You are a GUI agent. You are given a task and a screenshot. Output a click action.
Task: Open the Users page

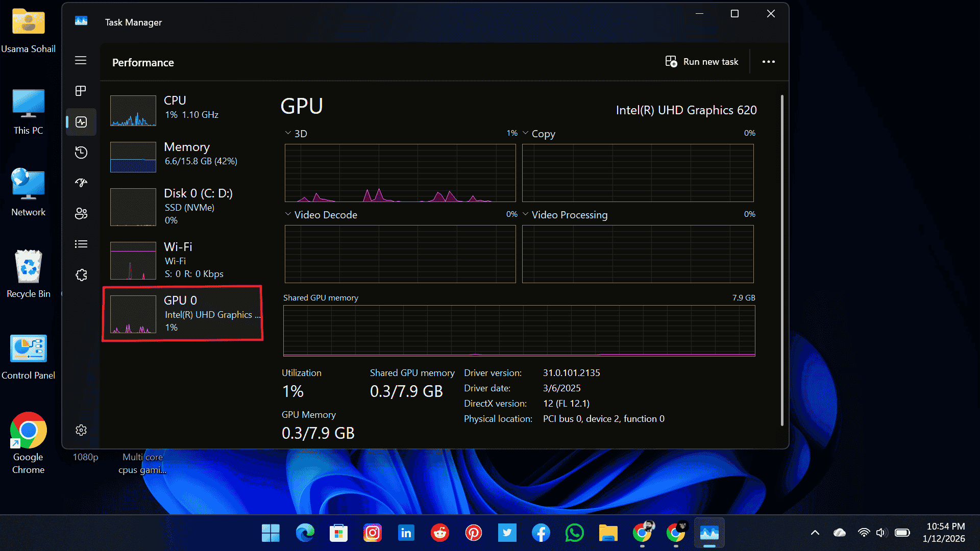pyautogui.click(x=81, y=213)
